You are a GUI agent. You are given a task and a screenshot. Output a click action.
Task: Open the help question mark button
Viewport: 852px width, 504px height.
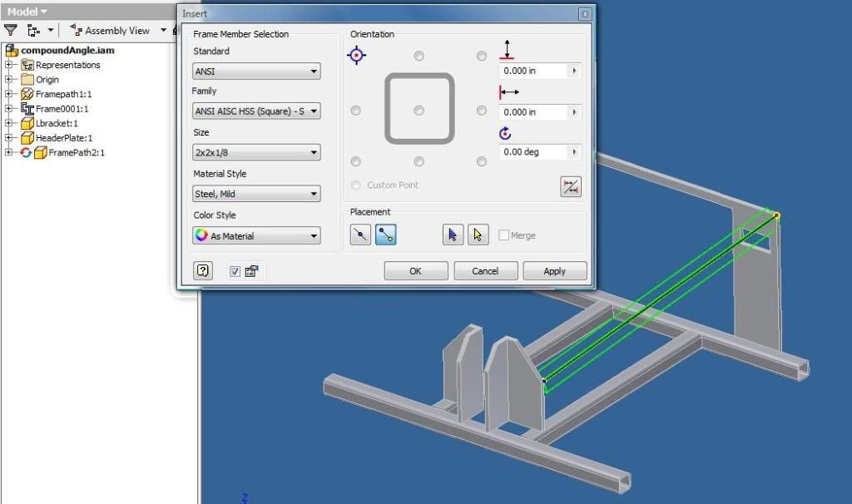click(203, 270)
